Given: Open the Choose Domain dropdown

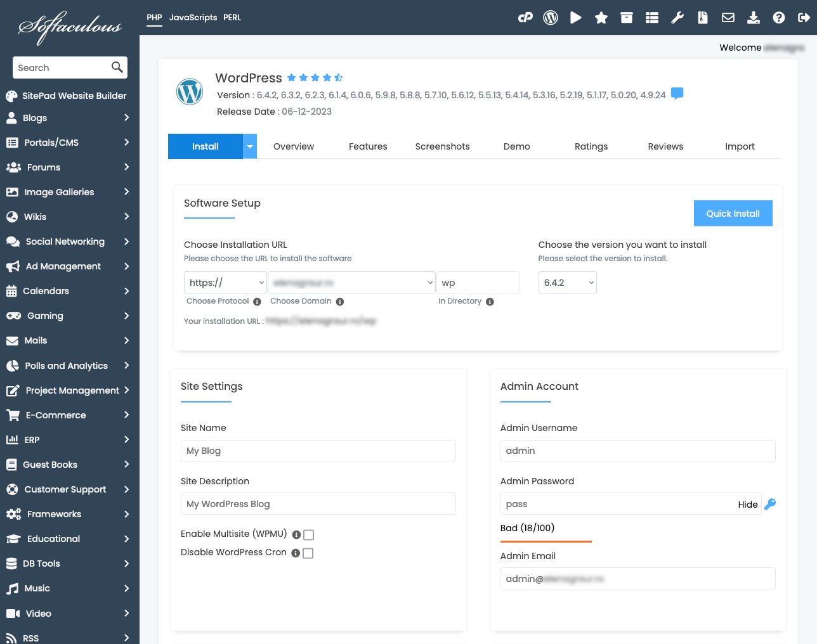Looking at the screenshot, I should click(351, 282).
